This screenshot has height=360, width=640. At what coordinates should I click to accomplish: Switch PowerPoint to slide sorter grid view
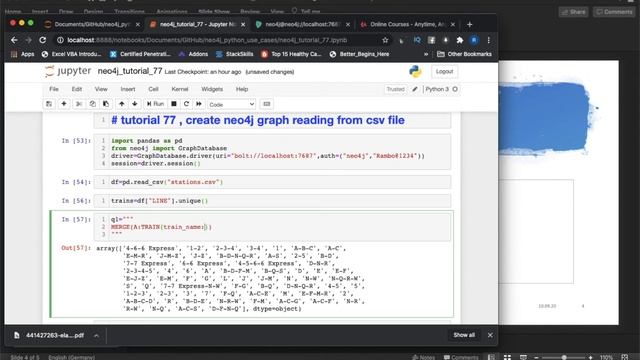[x=507, y=357]
